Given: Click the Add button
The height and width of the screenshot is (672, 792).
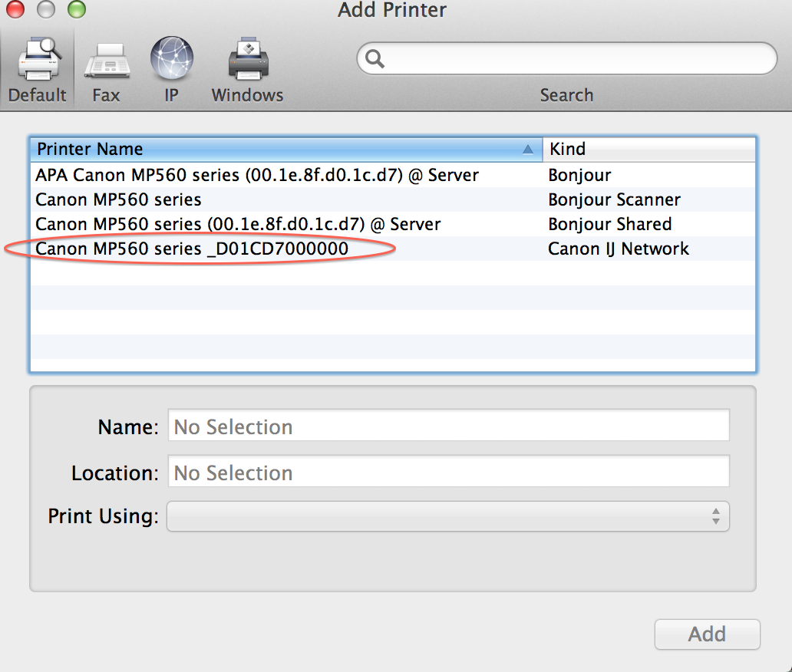Looking at the screenshot, I should tap(707, 634).
